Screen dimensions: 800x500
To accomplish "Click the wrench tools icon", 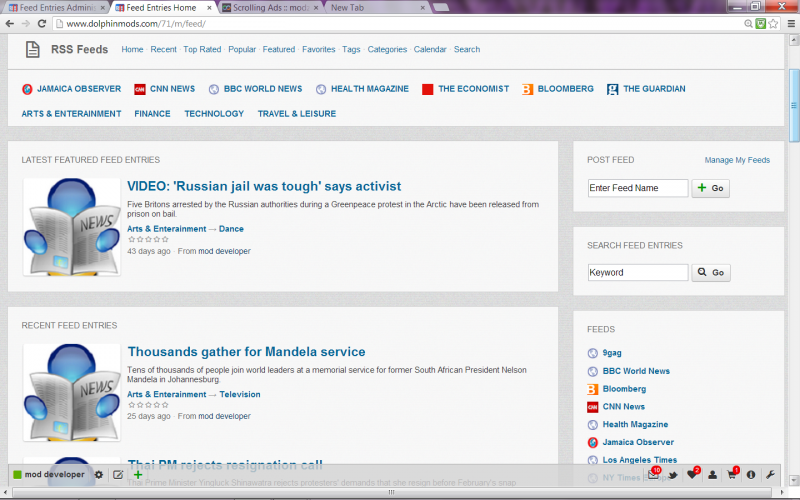I will (x=770, y=475).
